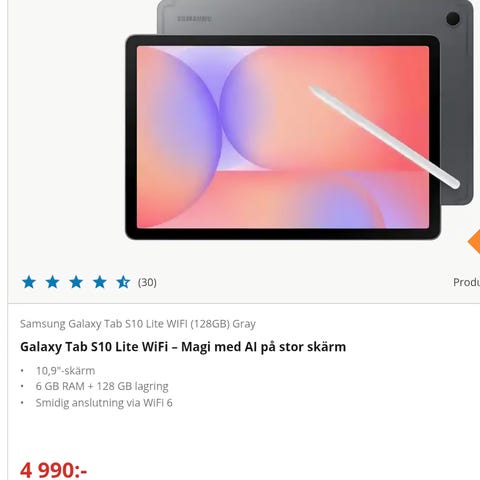The height and width of the screenshot is (480, 480).
Task: Select the 10,9"-skärm bullet text
Action: tap(66, 371)
